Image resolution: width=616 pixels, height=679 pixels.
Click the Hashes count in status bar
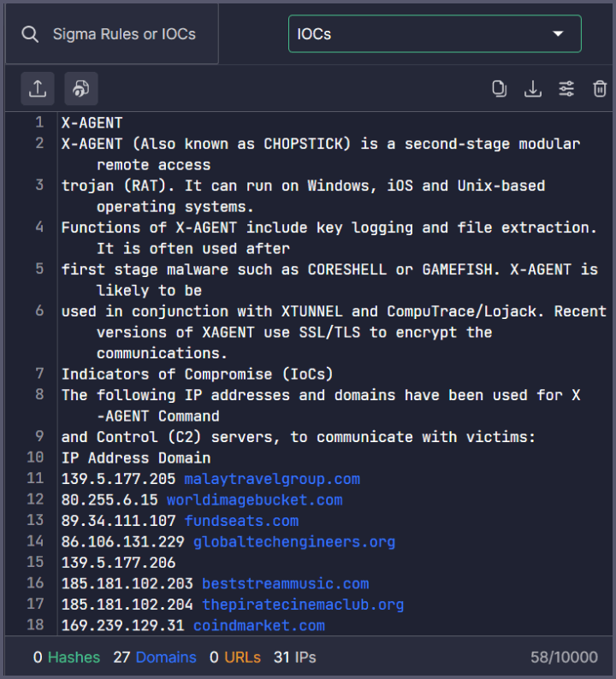tap(67, 658)
